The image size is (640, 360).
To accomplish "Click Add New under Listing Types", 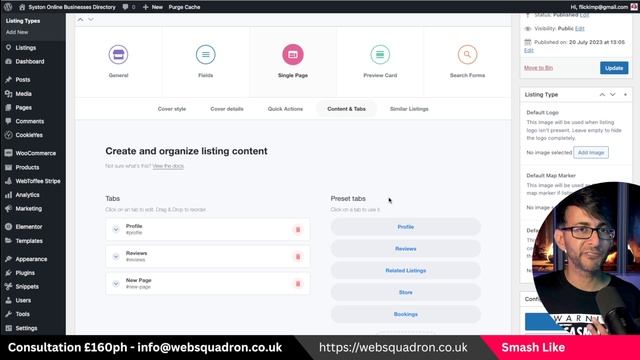I will [17, 32].
